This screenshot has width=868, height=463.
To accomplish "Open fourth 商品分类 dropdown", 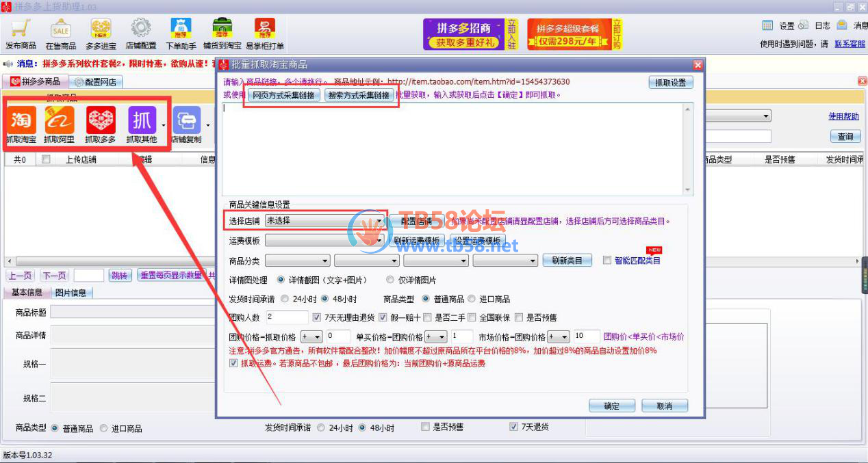I will (x=505, y=261).
